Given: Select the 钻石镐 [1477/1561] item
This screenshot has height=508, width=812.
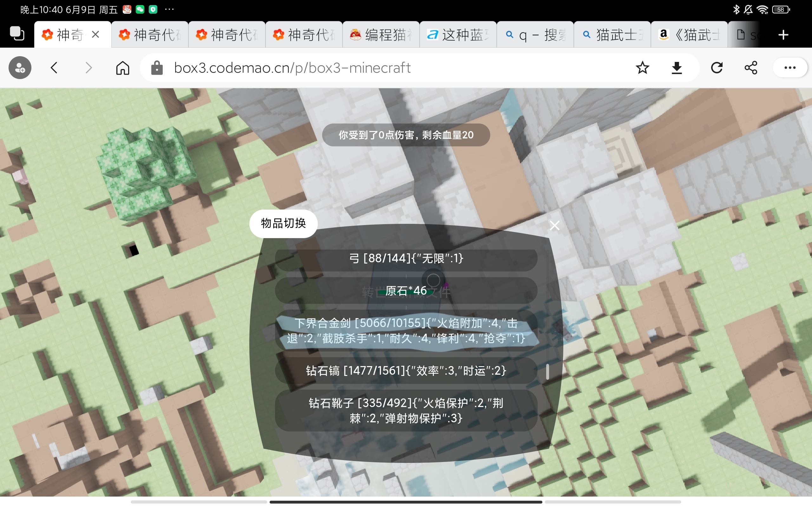Looking at the screenshot, I should tap(406, 371).
